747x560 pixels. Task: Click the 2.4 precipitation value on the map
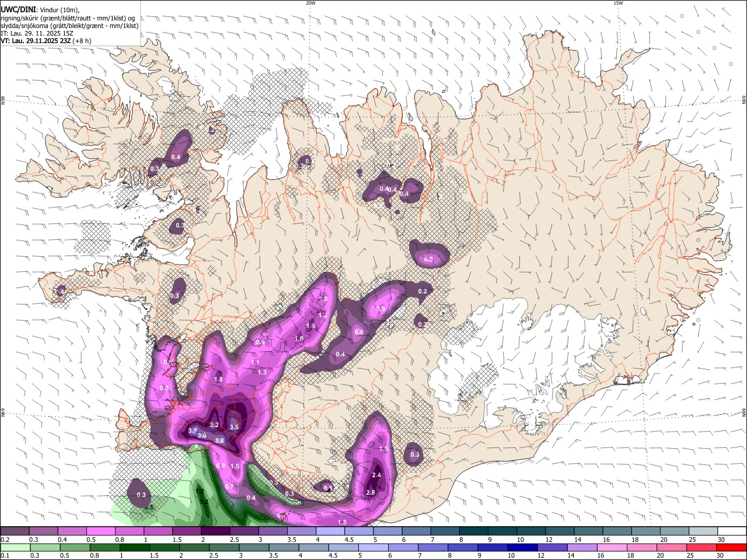[x=376, y=475]
